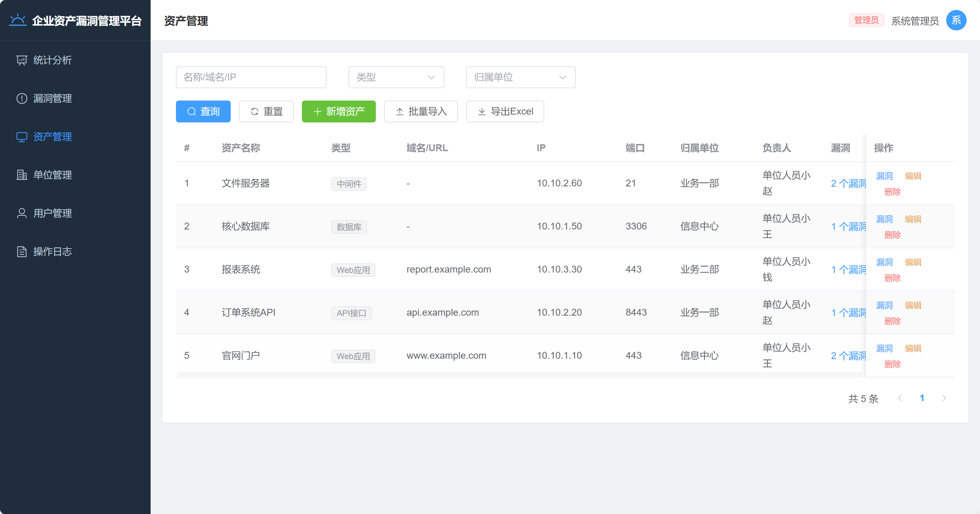Click the 单位管理 building icon
The image size is (980, 514).
pyautogui.click(x=22, y=175)
